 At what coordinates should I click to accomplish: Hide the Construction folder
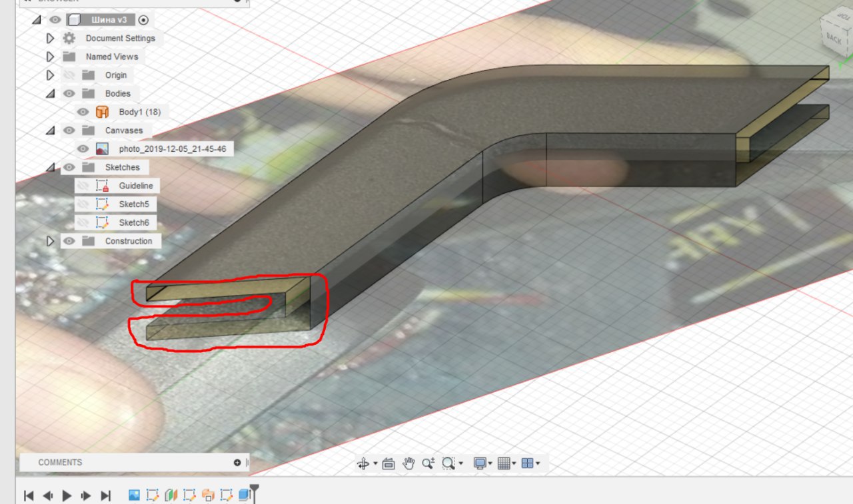coord(69,241)
